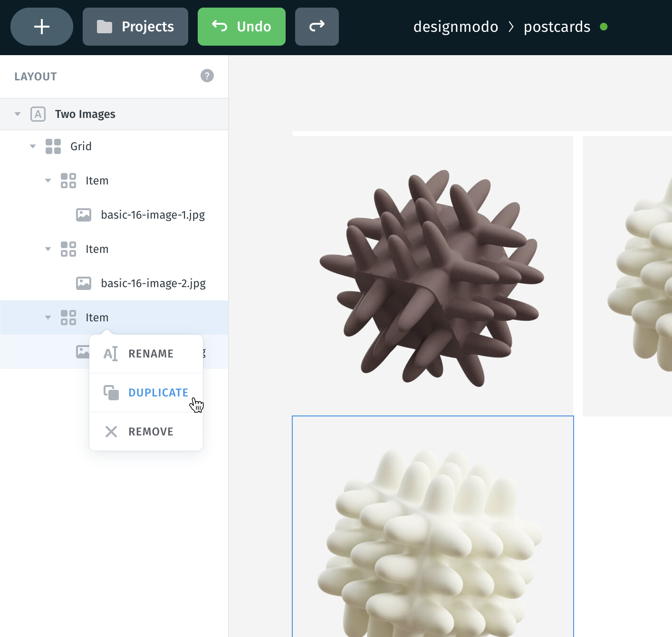Viewport: 672px width, 637px height.
Task: Collapse the Item above basic-16-image-2.jpg
Action: (x=48, y=249)
